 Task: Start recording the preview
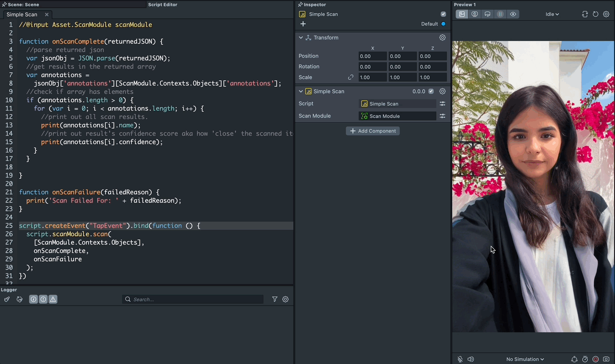(596, 359)
